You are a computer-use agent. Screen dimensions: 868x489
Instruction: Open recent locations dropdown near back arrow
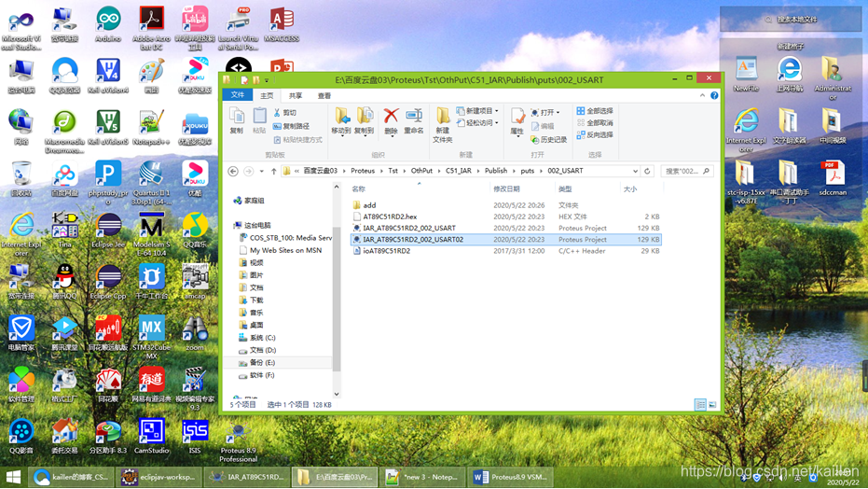262,171
